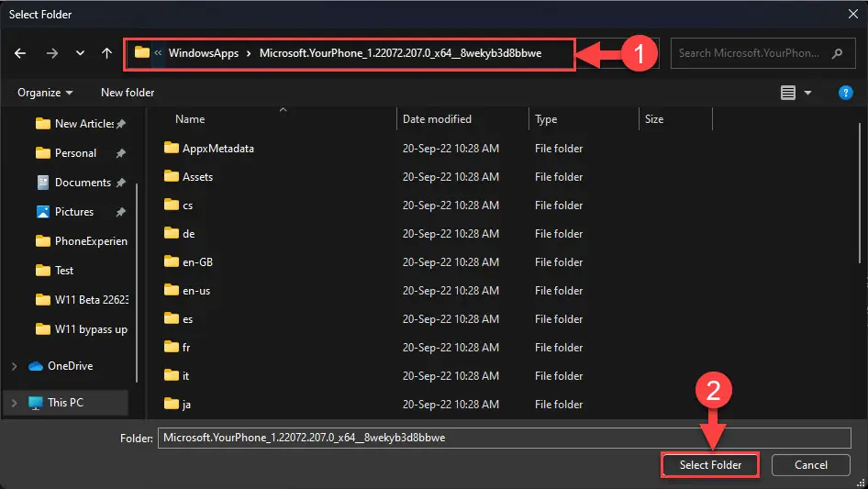Sort by Name column header

190,119
